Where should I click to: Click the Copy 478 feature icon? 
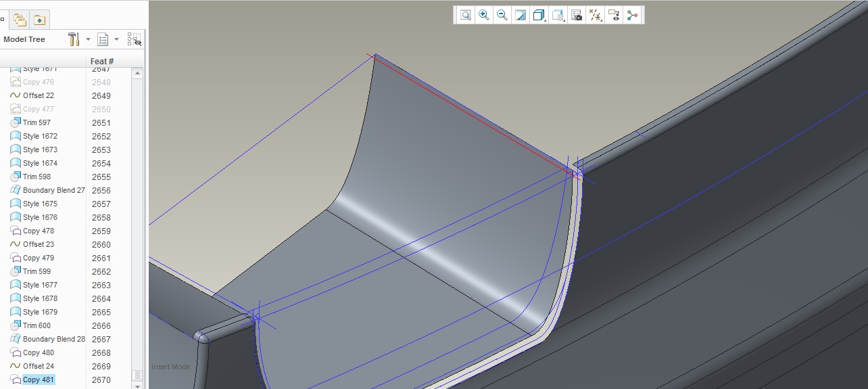[16, 231]
